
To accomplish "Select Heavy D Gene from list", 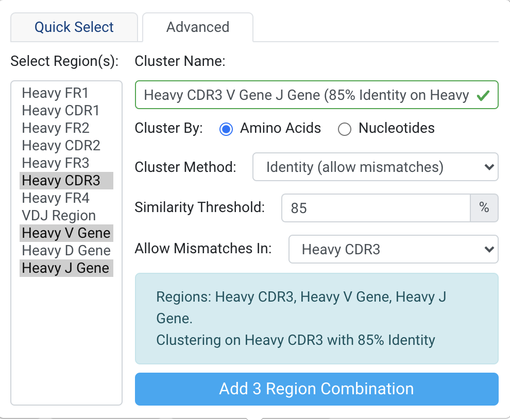I will (66, 251).
